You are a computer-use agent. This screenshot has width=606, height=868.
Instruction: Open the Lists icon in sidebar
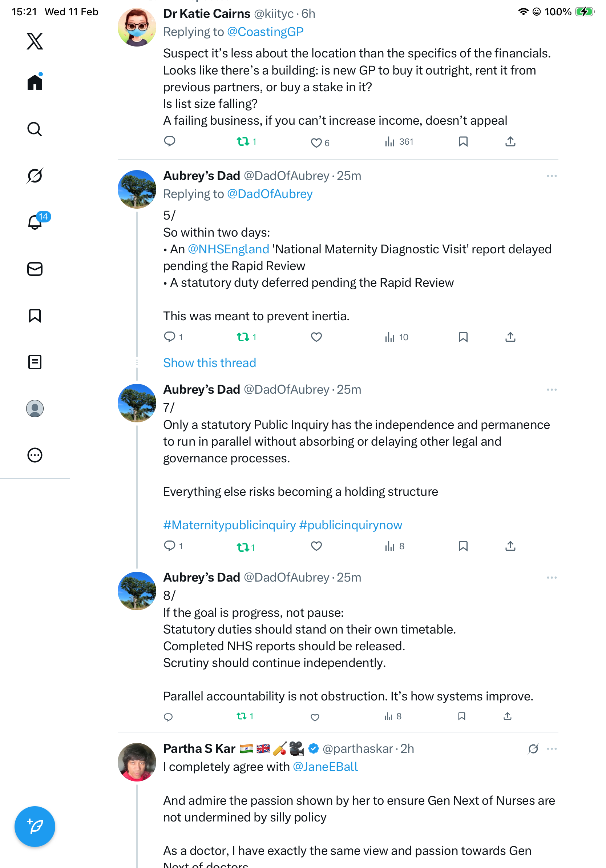(x=35, y=362)
